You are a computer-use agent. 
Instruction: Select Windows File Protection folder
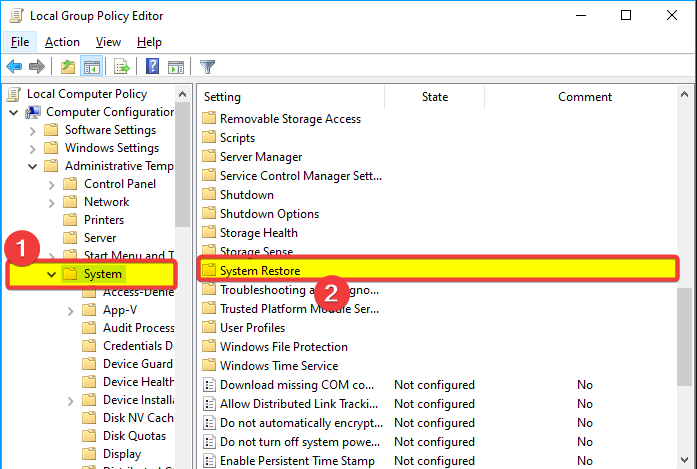click(x=284, y=347)
